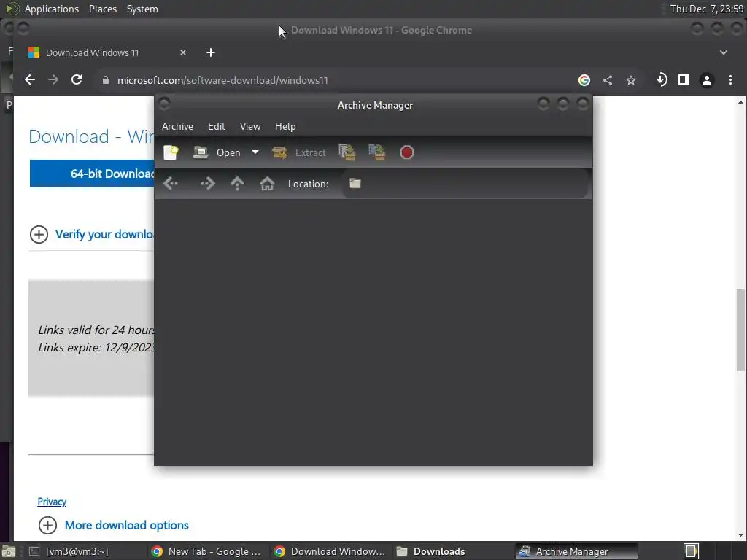Focus the Location input field
747x560 pixels.
point(465,183)
